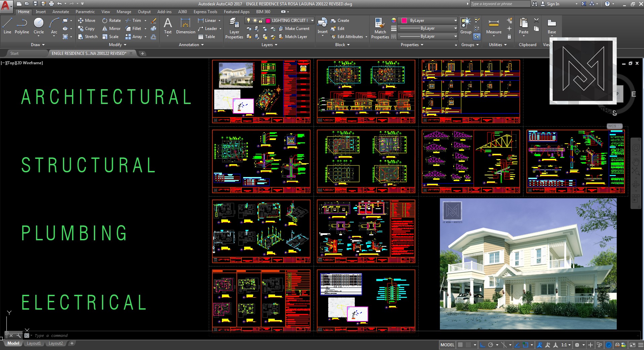Open the linetype ByLayer dropdown
This screenshot has height=350, width=644.
coord(427,36)
